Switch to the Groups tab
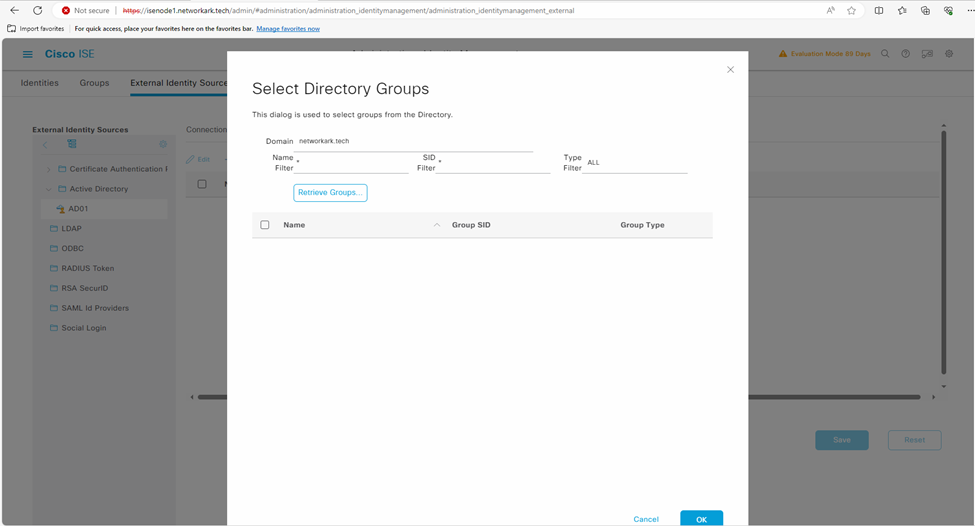The width and height of the screenshot is (975, 526). coord(94,83)
